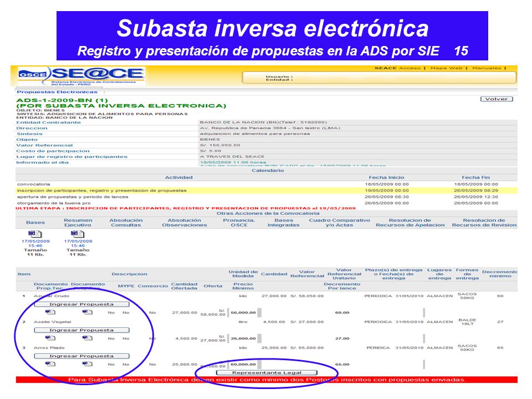Open Arroz Pilado technical proposal document icon
The height and width of the screenshot is (399, 532).
(x=50, y=364)
